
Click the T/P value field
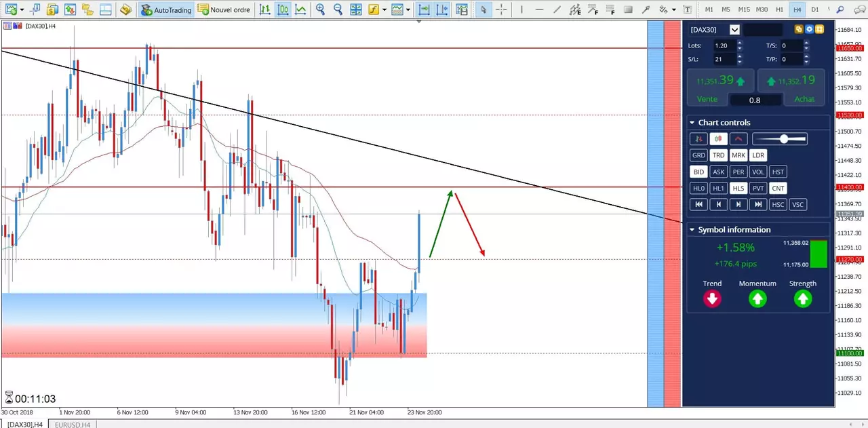point(791,59)
